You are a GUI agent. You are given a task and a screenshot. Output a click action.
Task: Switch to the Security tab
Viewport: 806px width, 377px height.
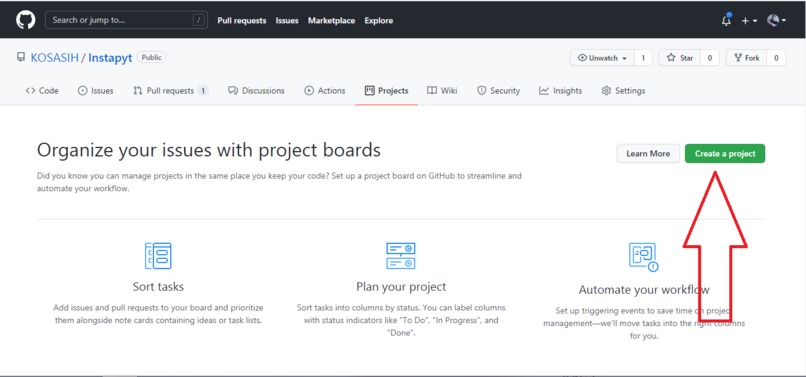click(499, 91)
